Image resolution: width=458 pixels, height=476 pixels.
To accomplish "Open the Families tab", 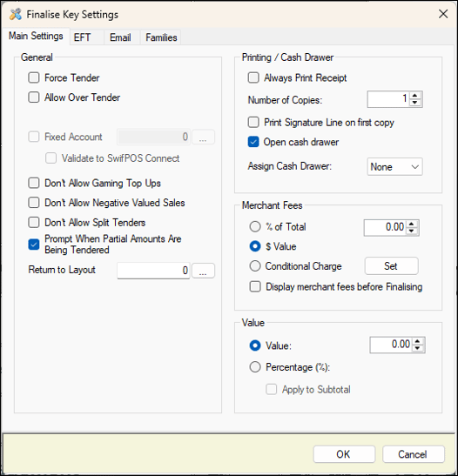I will coord(161,37).
